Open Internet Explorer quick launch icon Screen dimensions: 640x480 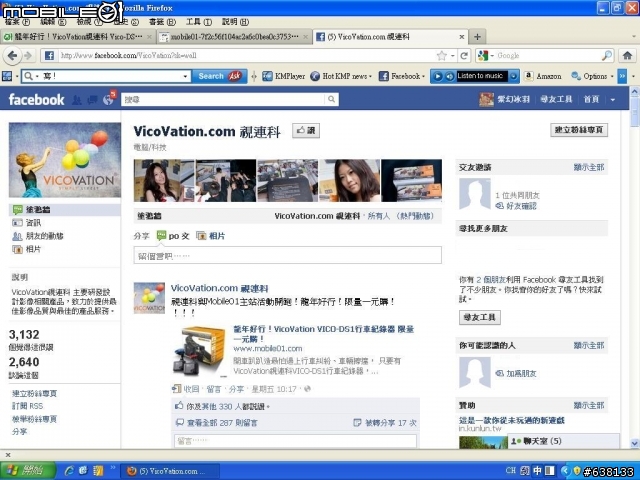(69, 471)
